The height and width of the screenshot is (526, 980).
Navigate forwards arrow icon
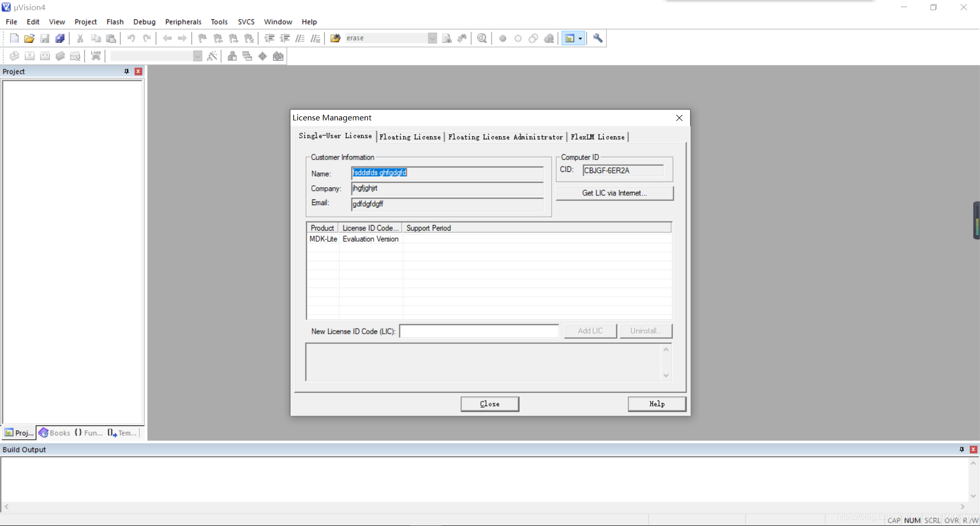(x=182, y=38)
